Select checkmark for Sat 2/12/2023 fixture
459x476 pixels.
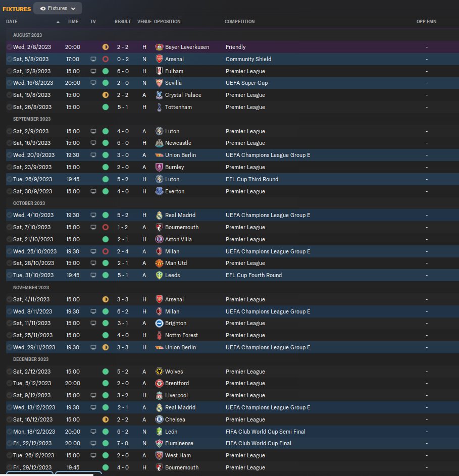10,372
